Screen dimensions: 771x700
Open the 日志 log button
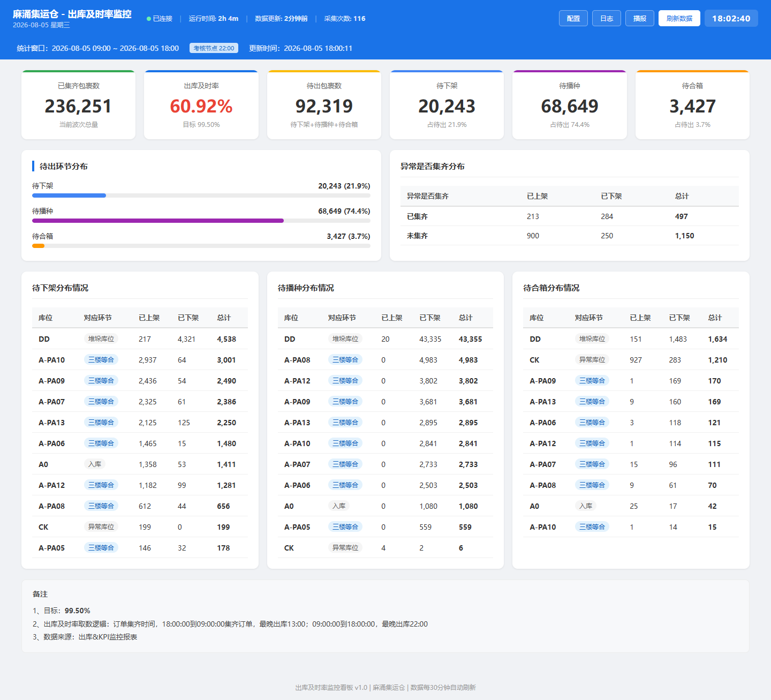pos(607,18)
